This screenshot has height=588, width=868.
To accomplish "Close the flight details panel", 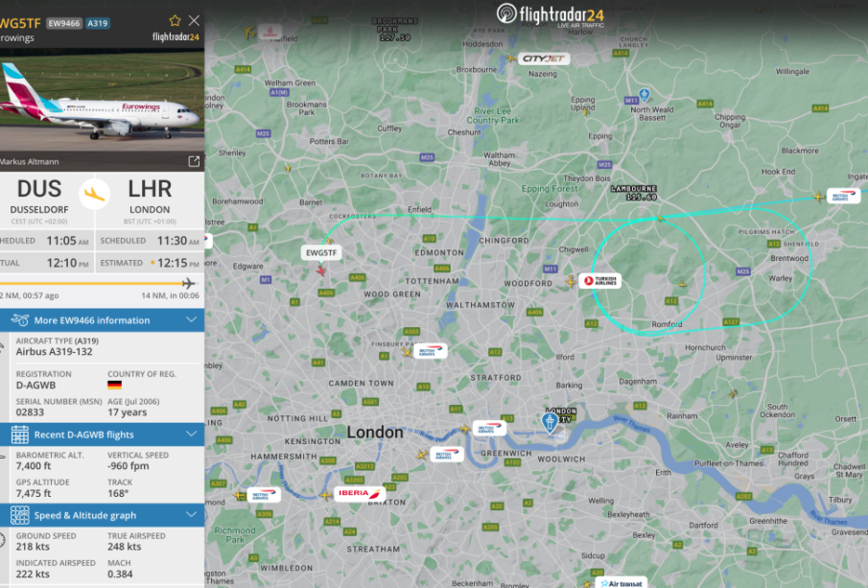I will tap(194, 20).
